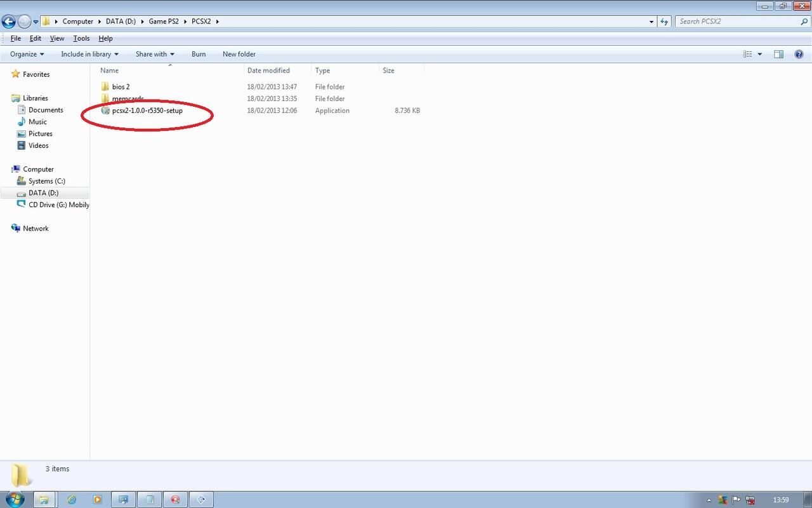The image size is (812, 508).
Task: Click PCSX2 in the address bar
Action: click(201, 22)
